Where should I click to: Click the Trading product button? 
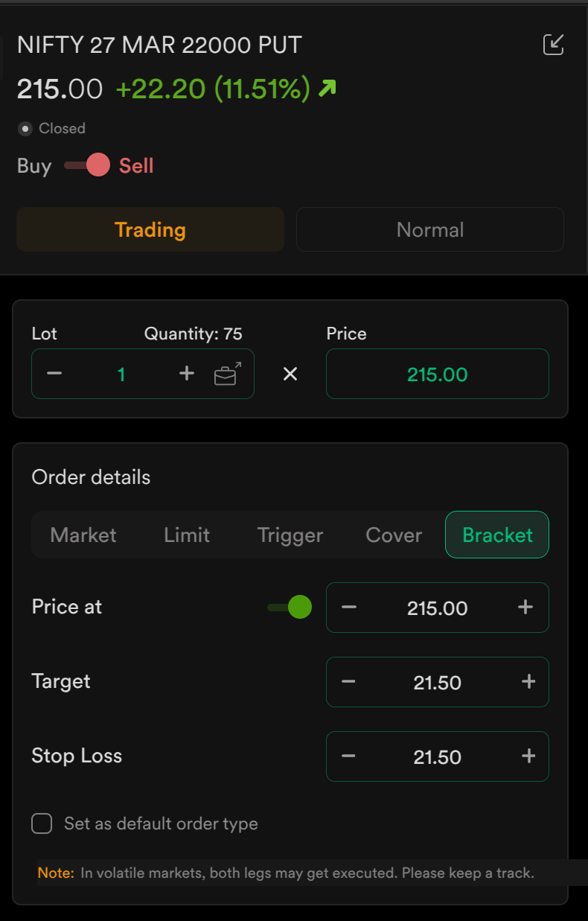[x=150, y=229]
